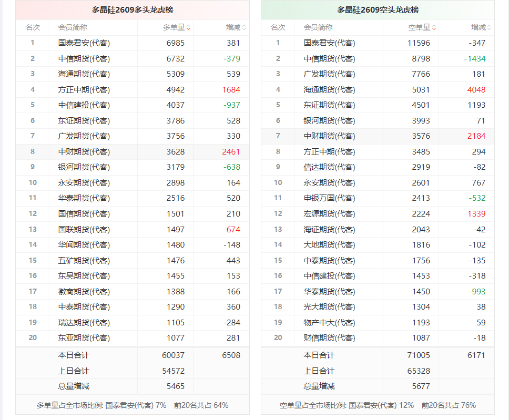Open 国泰君安(代客) in the long ranking
The width and height of the screenshot is (509, 420).
[84, 43]
